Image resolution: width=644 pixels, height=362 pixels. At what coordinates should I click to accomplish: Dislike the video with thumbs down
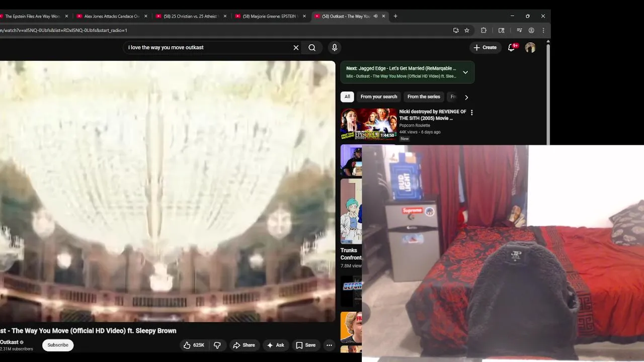click(217, 345)
